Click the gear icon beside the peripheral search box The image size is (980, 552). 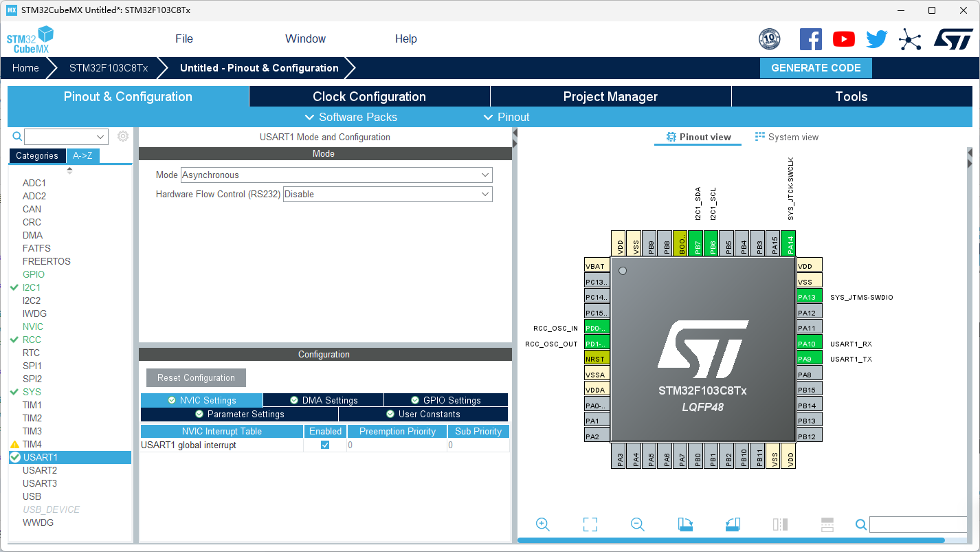click(122, 136)
